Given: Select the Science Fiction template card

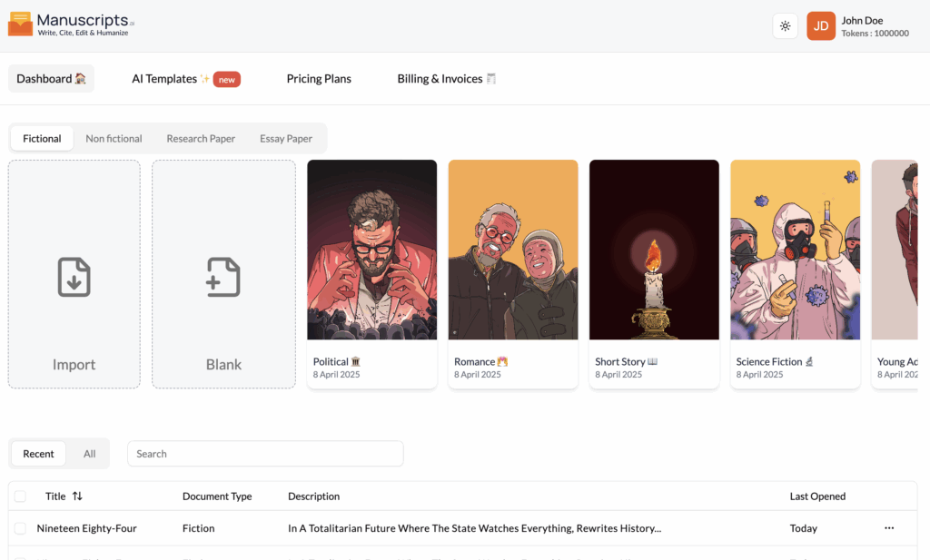Looking at the screenshot, I should click(795, 274).
